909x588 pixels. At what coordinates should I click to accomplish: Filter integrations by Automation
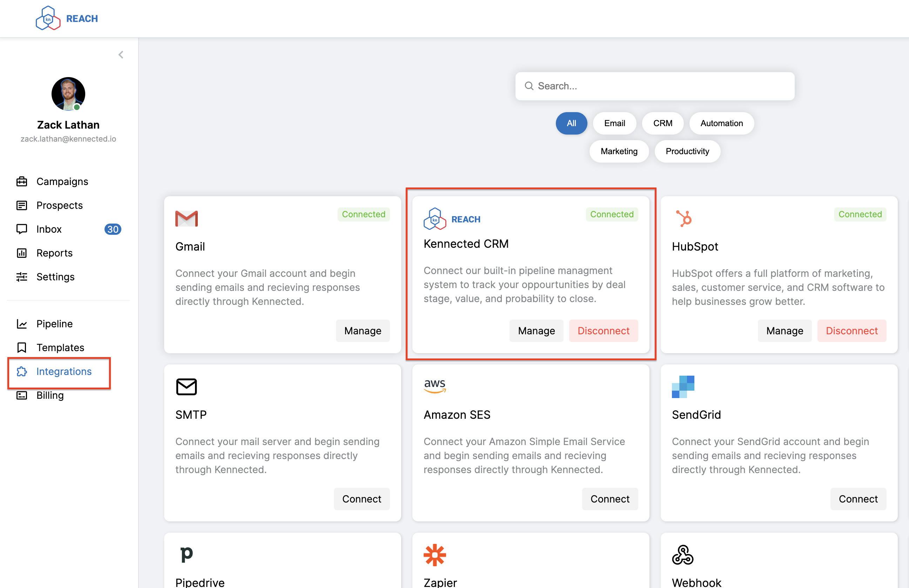[x=721, y=123]
